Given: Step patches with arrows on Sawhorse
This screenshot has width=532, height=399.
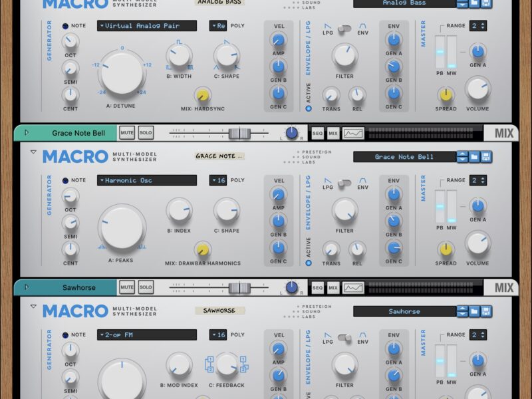Looking at the screenshot, I should (x=462, y=311).
